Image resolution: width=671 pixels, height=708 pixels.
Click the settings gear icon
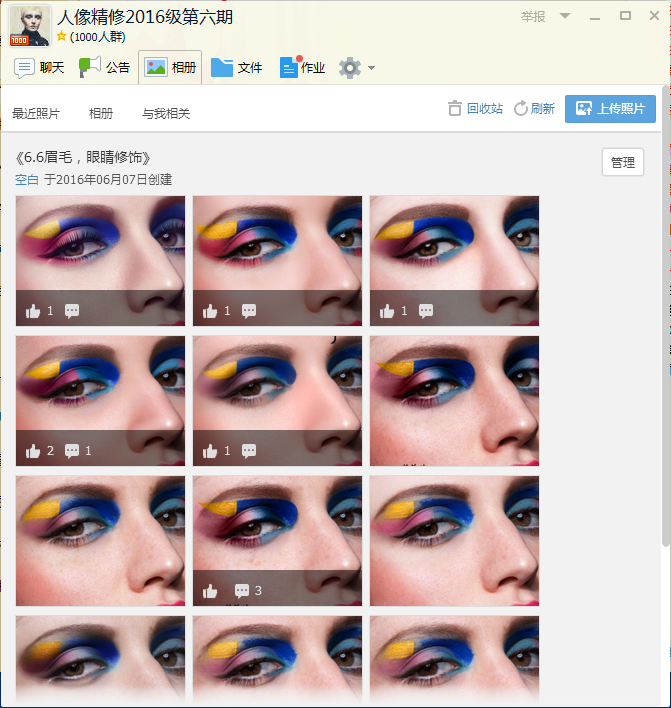pyautogui.click(x=350, y=68)
